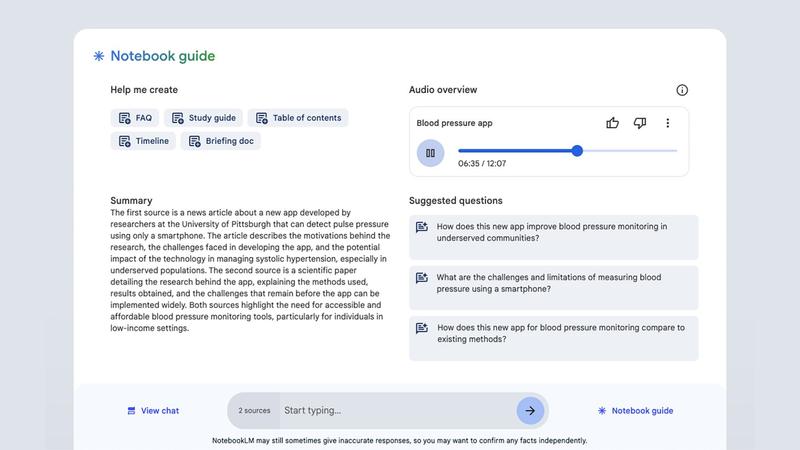This screenshot has width=800, height=450.
Task: Open the audio overview three-dot menu
Action: (x=667, y=123)
